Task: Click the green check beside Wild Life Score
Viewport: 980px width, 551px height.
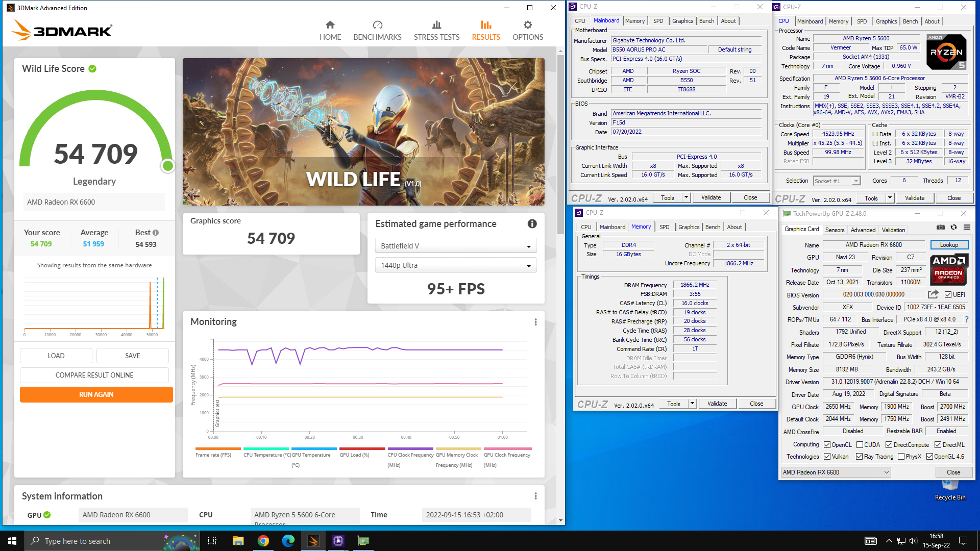Action: [92, 69]
